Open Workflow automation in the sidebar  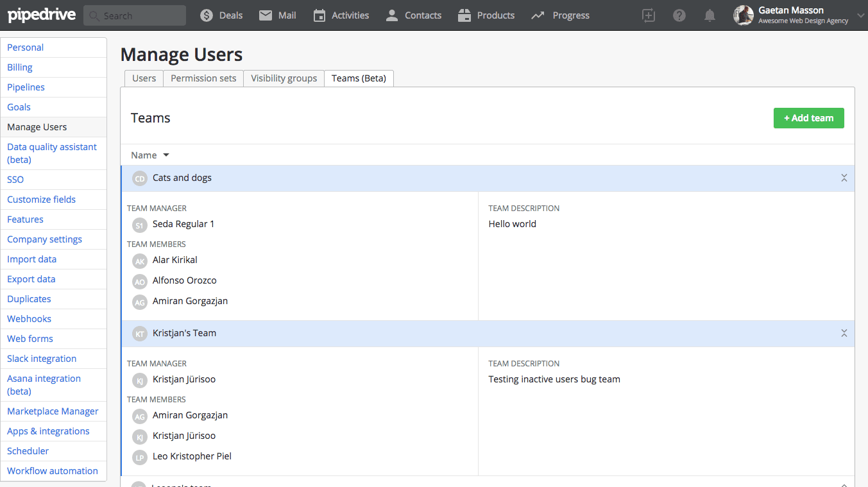tap(53, 471)
